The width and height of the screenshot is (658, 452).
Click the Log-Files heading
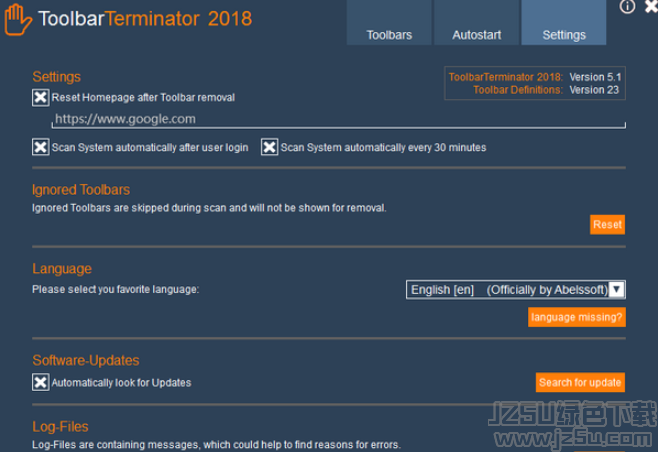click(60, 426)
